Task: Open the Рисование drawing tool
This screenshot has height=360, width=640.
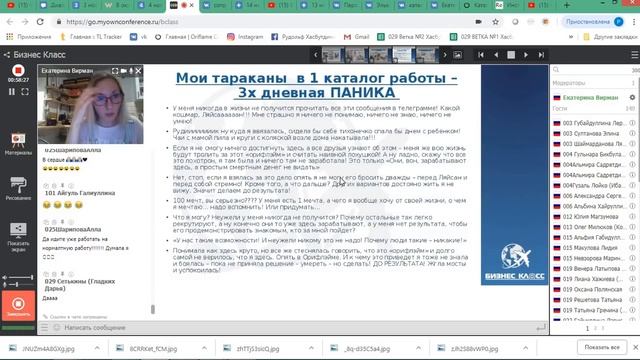Action: tap(18, 189)
